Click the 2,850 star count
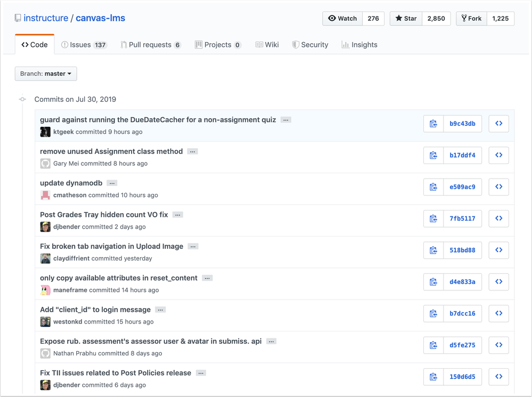This screenshot has height=397, width=532. point(436,18)
